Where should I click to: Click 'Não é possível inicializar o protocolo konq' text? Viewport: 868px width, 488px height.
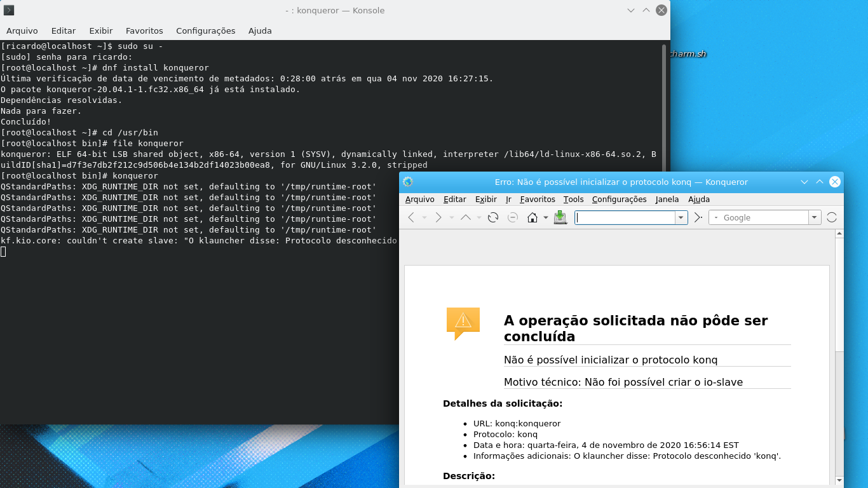coord(611,360)
